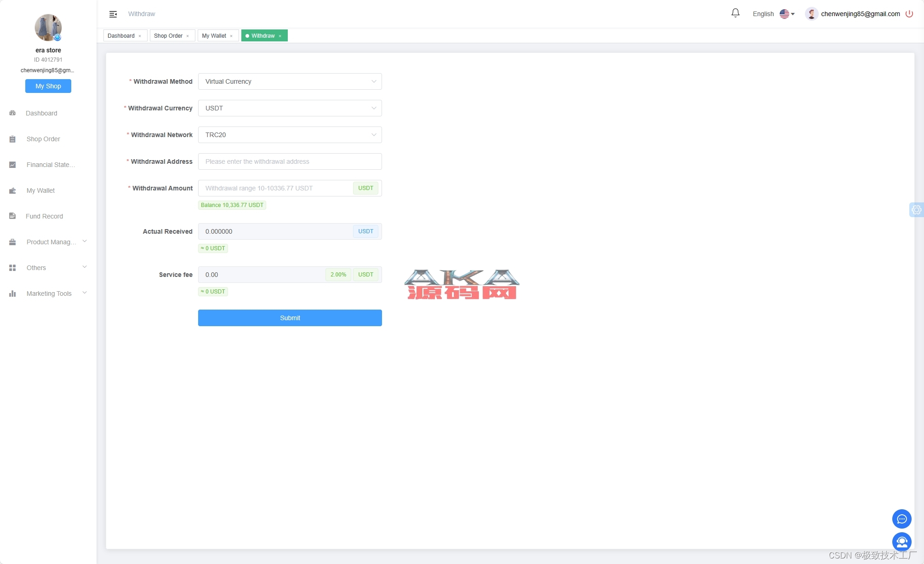The height and width of the screenshot is (564, 924).
Task: Open the Withdrawal Method dropdown
Action: 290,81
